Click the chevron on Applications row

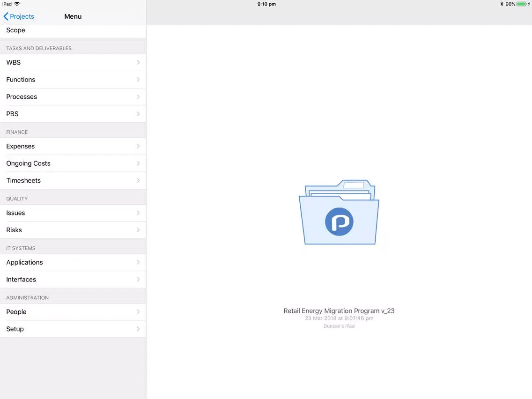pyautogui.click(x=138, y=262)
